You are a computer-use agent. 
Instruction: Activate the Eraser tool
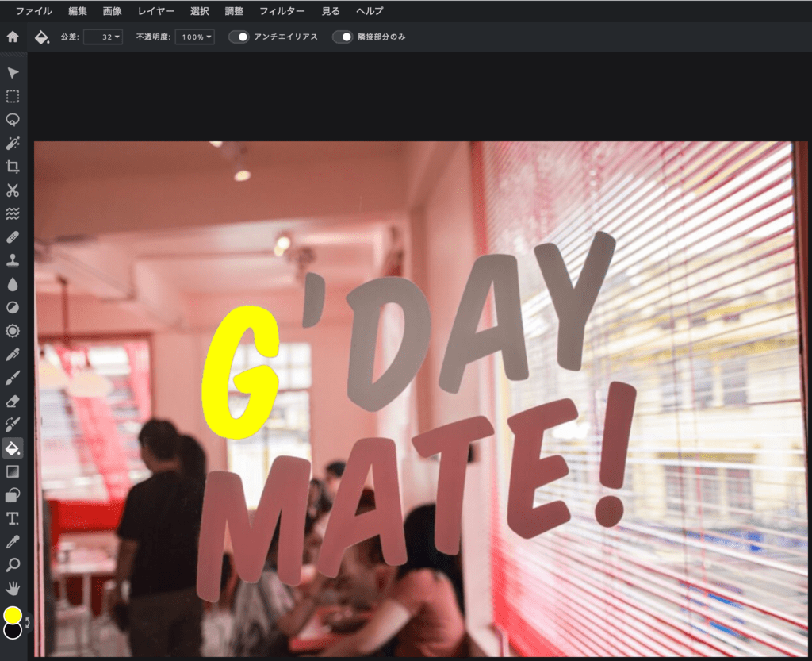pyautogui.click(x=13, y=402)
